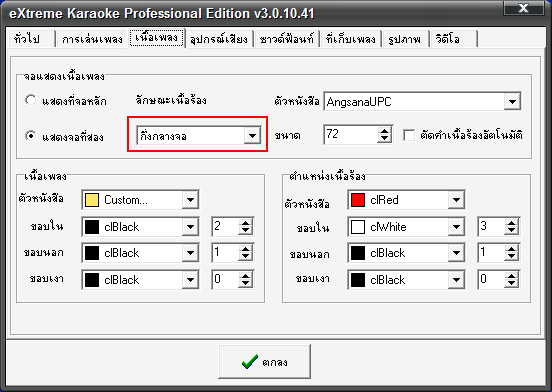552x392 pixels.
Task: Confirm settings with the ตกลง button
Action: [264, 362]
